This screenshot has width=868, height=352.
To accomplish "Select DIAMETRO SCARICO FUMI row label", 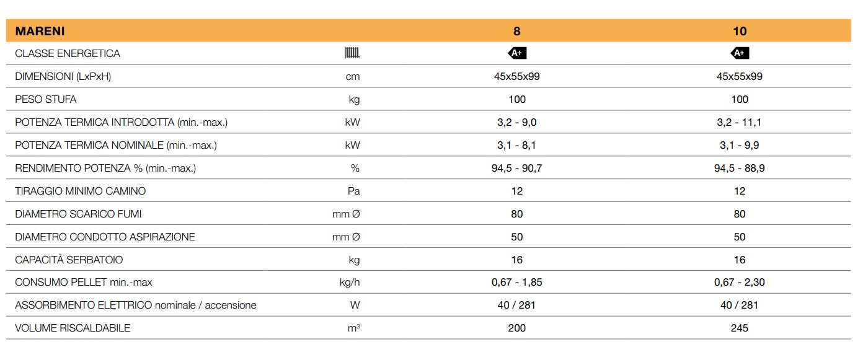I will 78,214.
